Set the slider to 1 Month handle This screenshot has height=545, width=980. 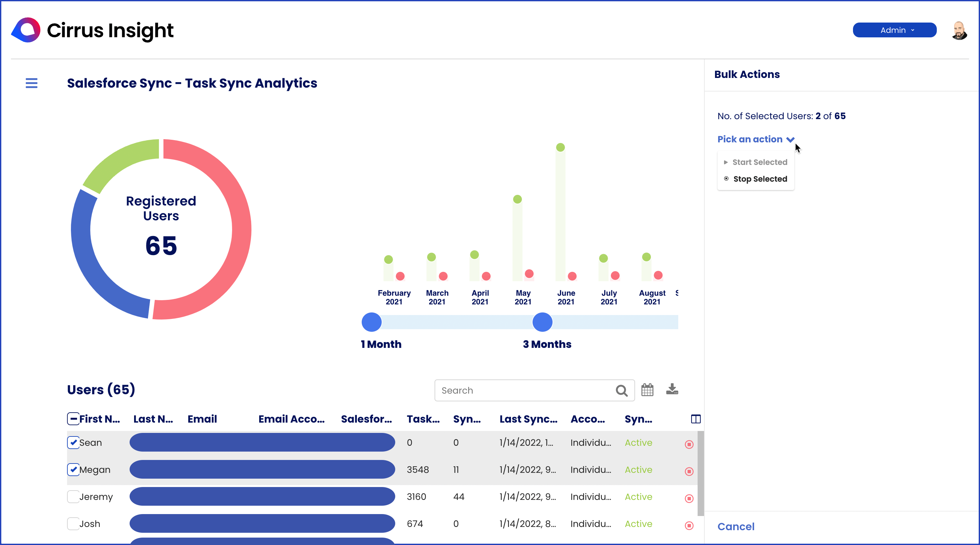tap(371, 322)
